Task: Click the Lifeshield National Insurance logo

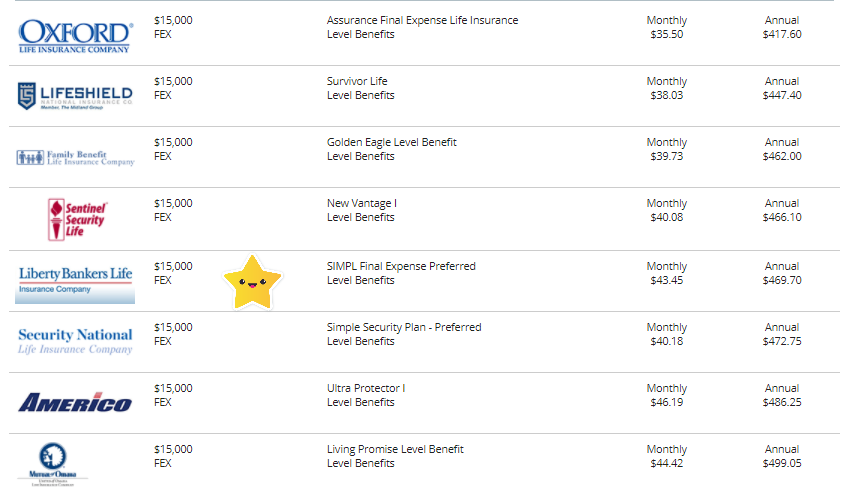Action: click(x=75, y=96)
